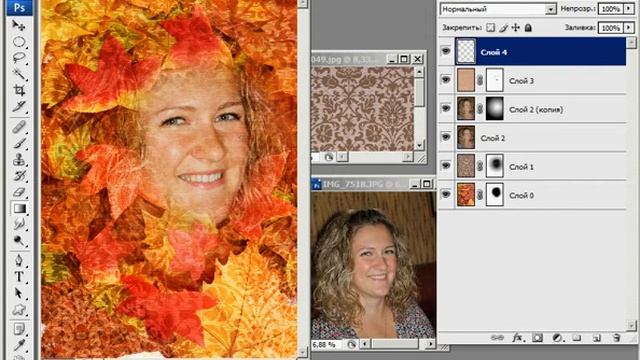This screenshot has width=640, height=360.
Task: Click Слой 1 layer mask thumbnail
Action: click(x=495, y=166)
